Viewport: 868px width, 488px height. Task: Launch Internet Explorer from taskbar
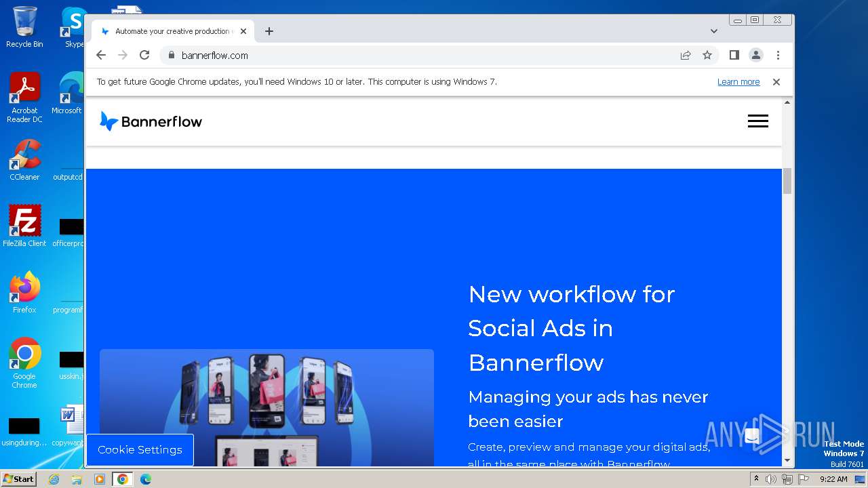[54, 479]
